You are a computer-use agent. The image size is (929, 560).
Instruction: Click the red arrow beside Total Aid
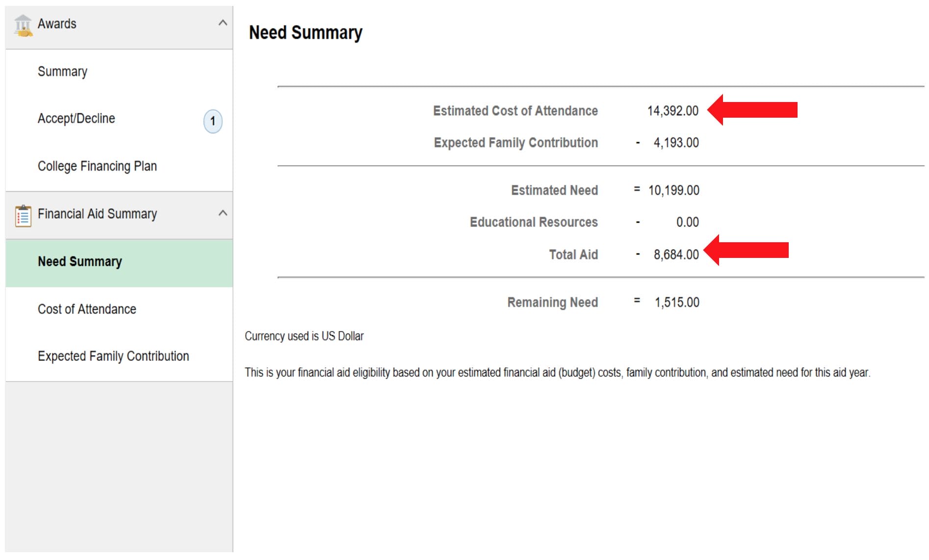(x=746, y=250)
